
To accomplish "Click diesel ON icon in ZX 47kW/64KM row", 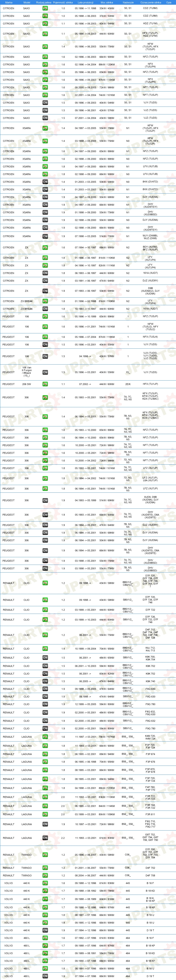I will click(x=45, y=281).
